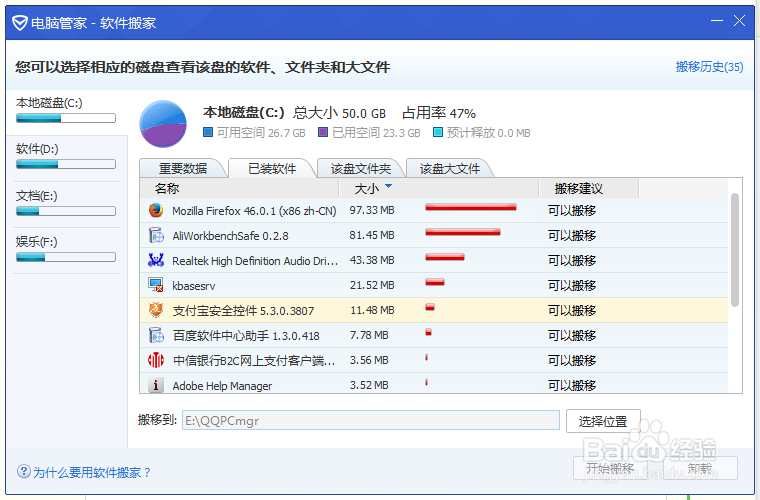Open the 该盘大文件 tab
The width and height of the screenshot is (760, 500).
(450, 169)
